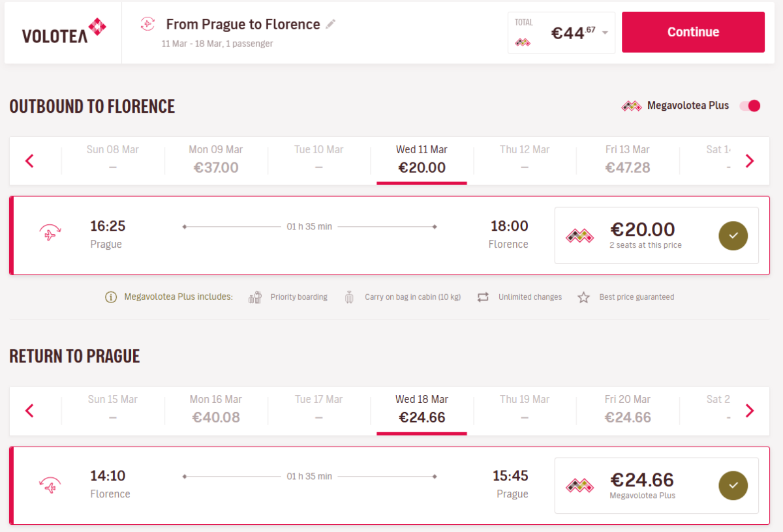Select the Mon 09 Mar outbound date tab
This screenshot has width=783, height=532.
pyautogui.click(x=216, y=160)
